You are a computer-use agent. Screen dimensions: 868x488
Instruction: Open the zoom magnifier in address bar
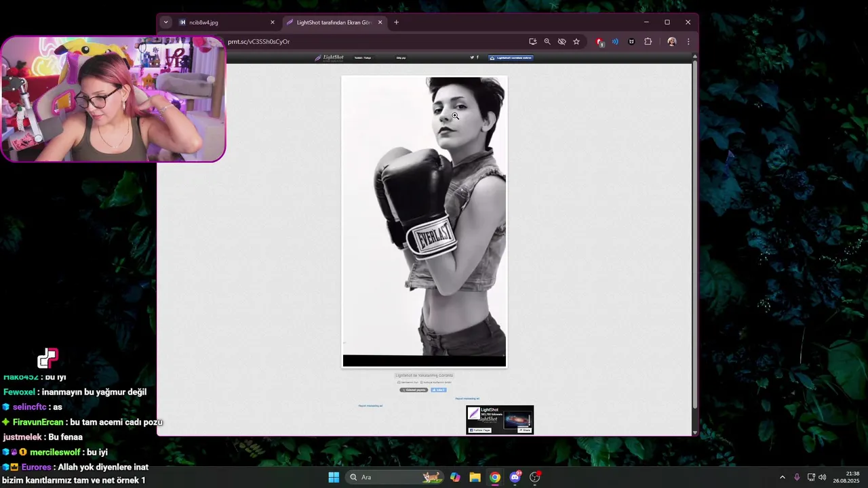click(547, 41)
